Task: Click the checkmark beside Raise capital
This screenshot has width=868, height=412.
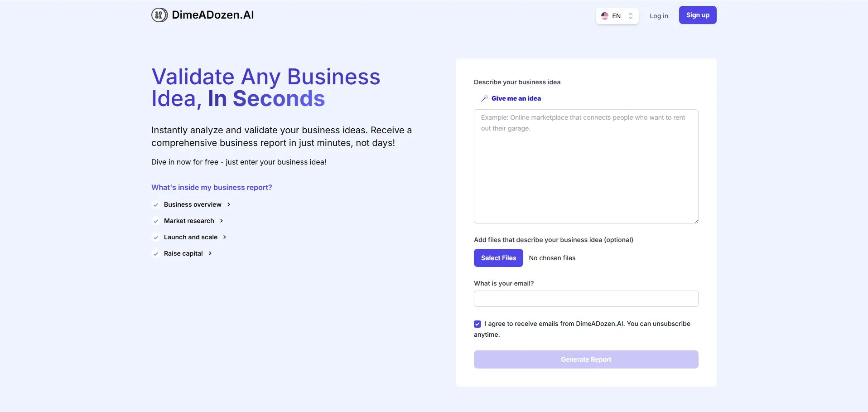Action: pos(156,254)
